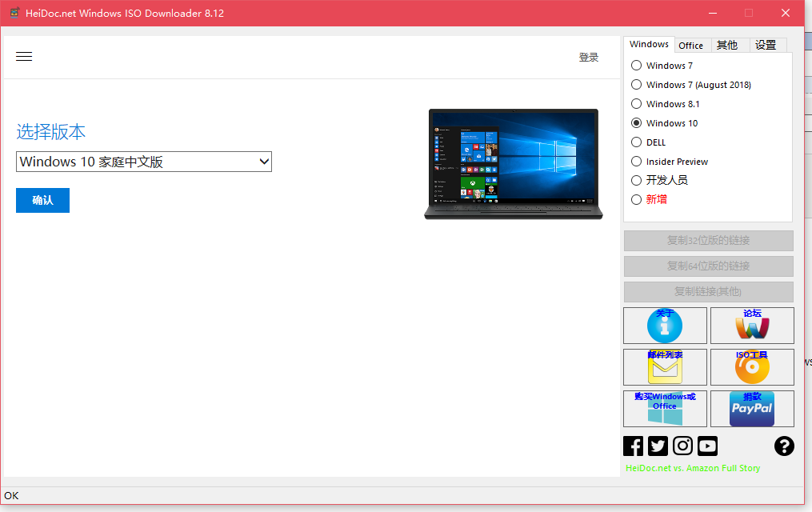
Task: Open the Twitter icon
Action: 658,446
